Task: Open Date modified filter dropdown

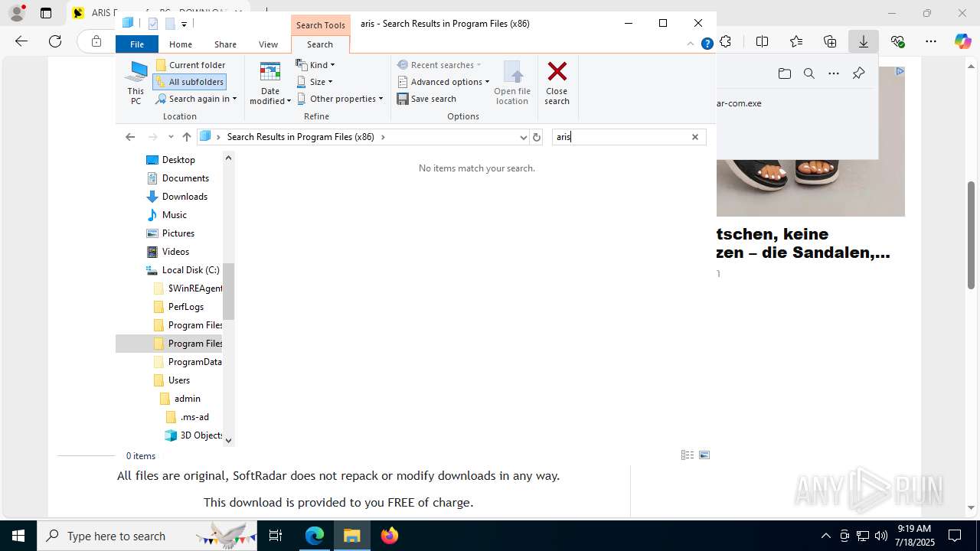Action: (x=270, y=83)
